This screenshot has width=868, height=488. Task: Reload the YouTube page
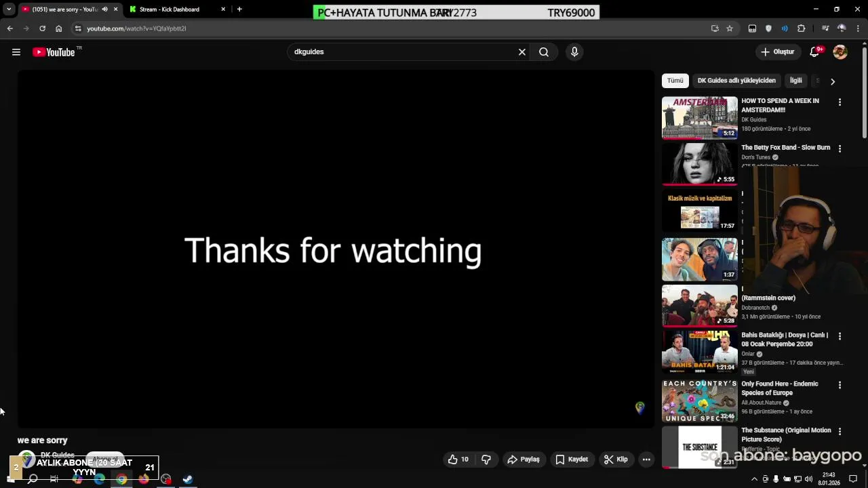pos(42,28)
